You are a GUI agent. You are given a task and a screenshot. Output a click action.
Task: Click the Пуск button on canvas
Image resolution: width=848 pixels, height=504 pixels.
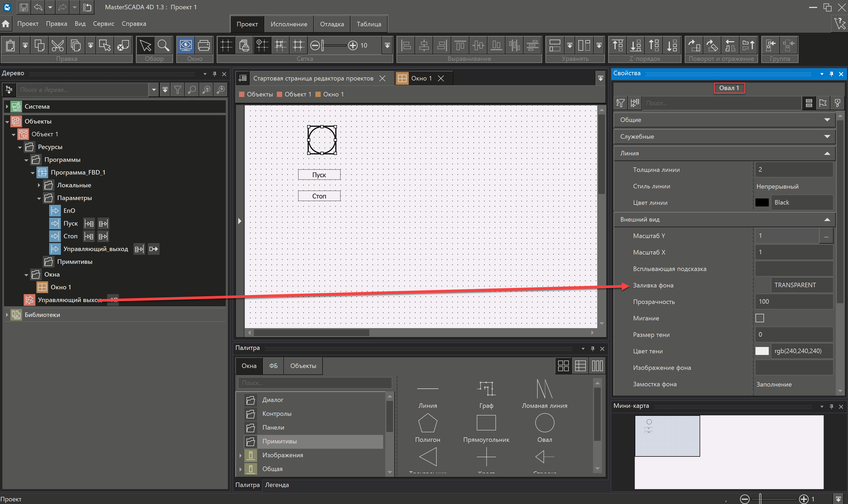click(x=319, y=175)
